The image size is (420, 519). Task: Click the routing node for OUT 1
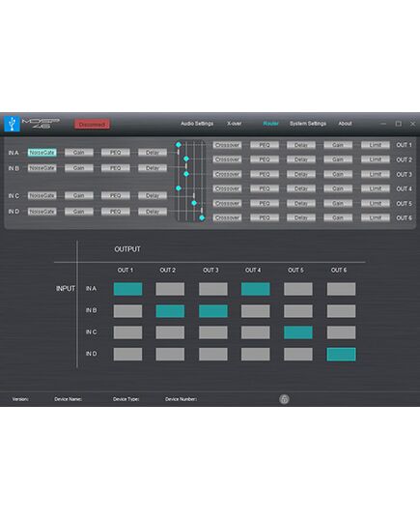pos(179,145)
